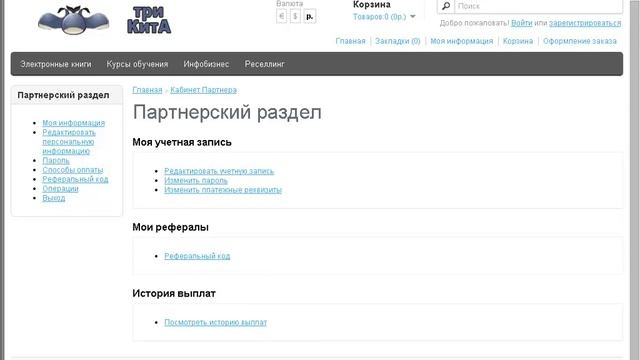Select the ruble currency icon
The width and height of the screenshot is (640, 360).
[310, 16]
